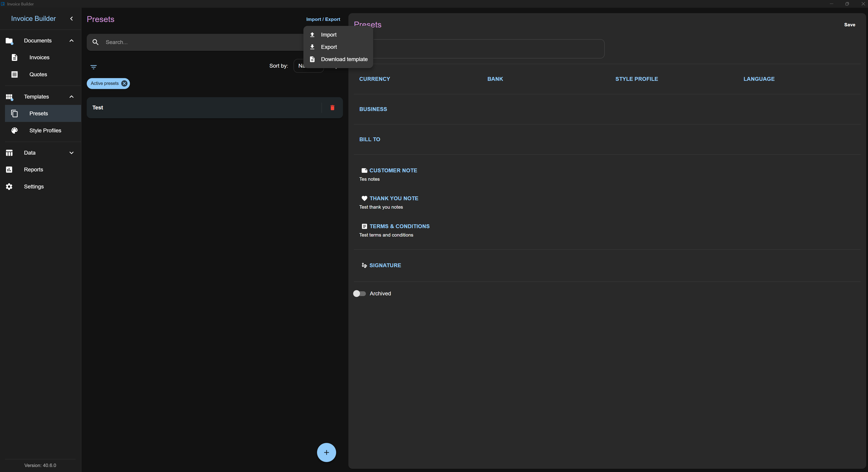Select Import from the menu

tap(338, 35)
